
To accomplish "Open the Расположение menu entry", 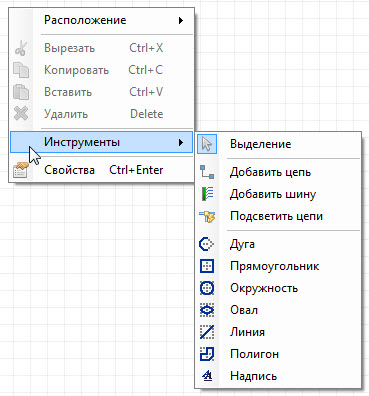I will pyautogui.click(x=102, y=20).
